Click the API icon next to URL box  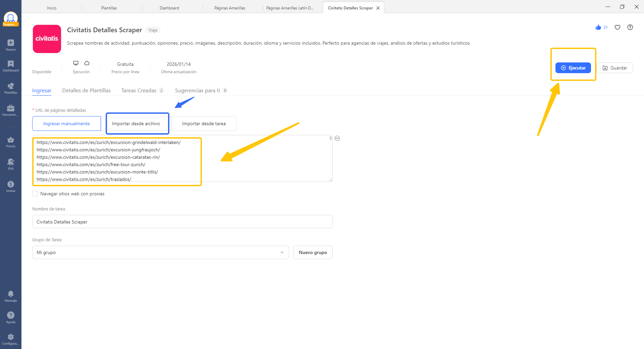tap(337, 138)
